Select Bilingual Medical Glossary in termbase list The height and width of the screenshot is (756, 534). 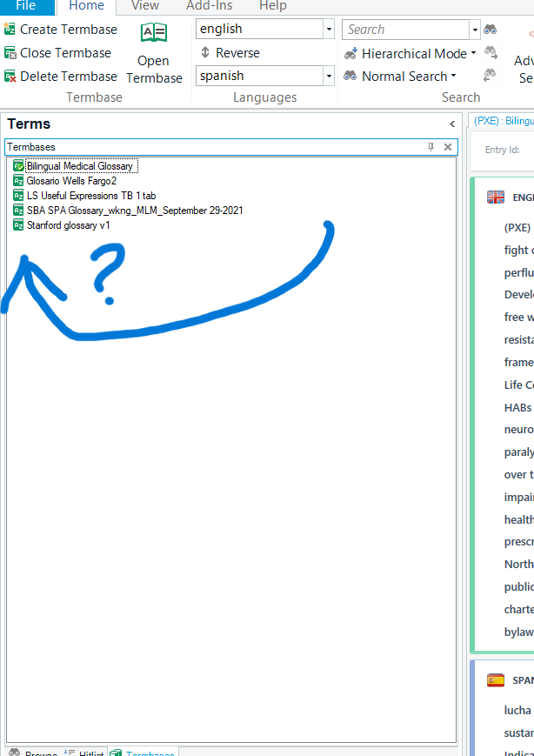click(x=80, y=166)
